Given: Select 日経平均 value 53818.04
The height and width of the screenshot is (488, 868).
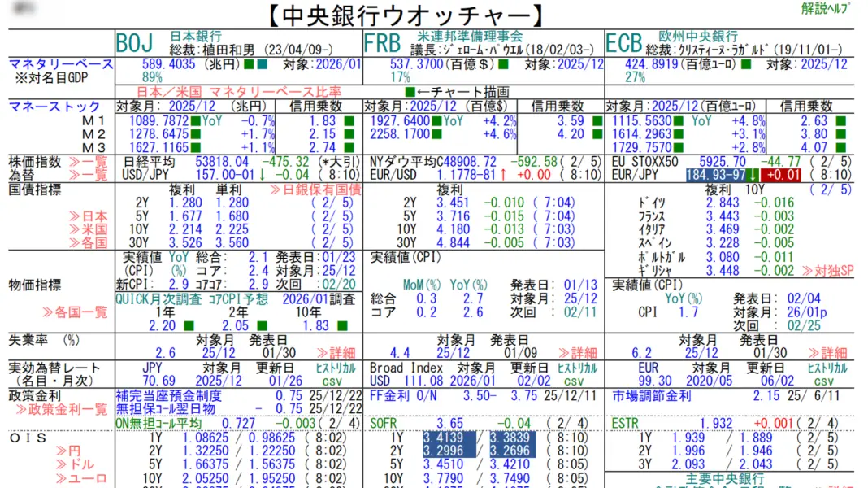Looking at the screenshot, I should [221, 162].
